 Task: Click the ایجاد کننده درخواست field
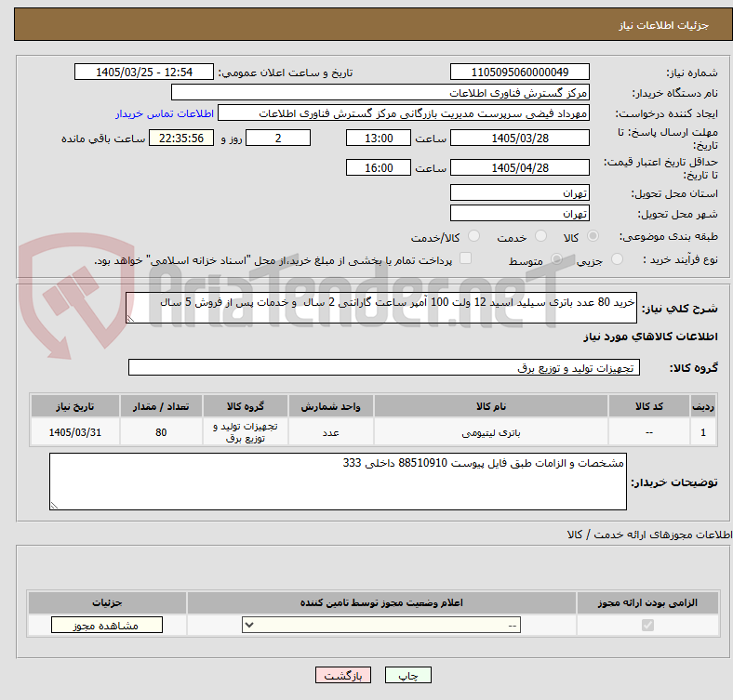[404, 113]
